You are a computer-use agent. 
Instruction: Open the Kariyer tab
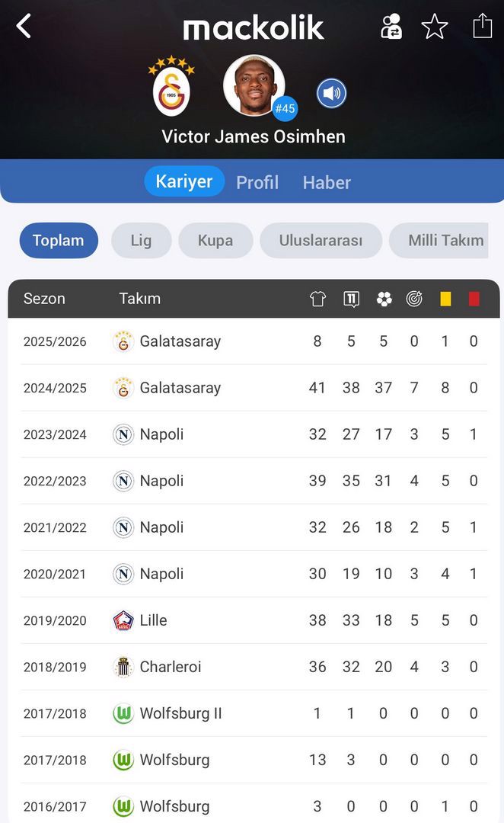coord(184,181)
